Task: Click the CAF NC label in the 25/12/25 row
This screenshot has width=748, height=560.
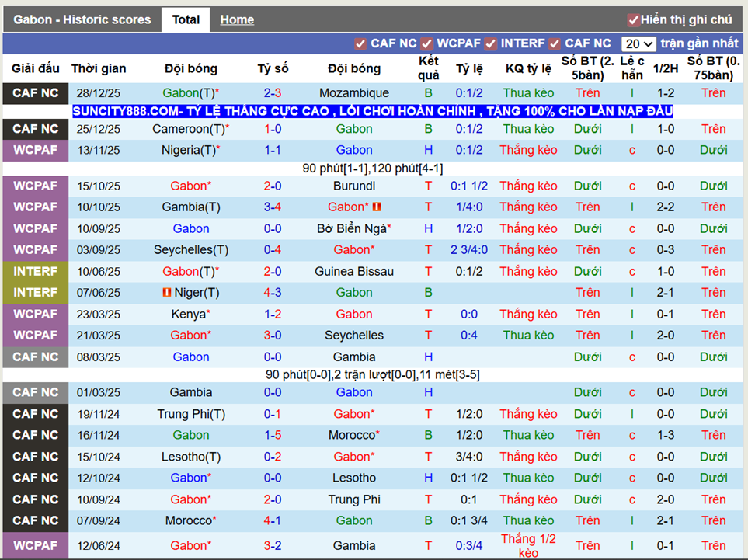Action: 35,129
